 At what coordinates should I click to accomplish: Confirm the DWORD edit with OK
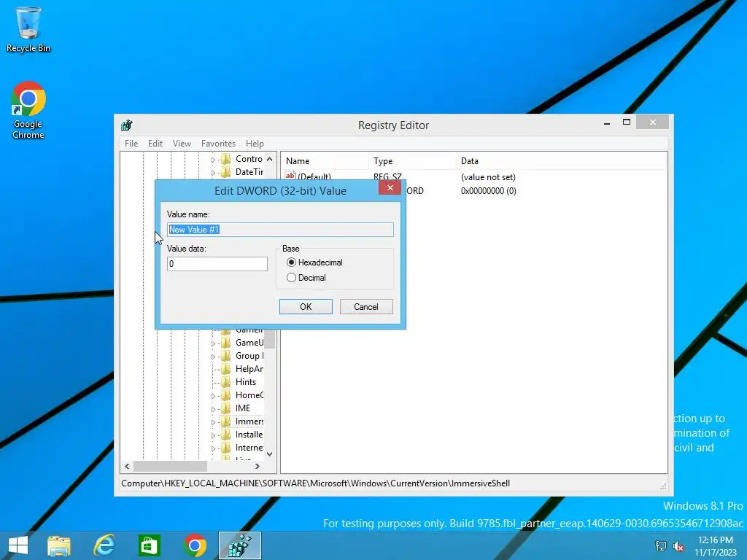[x=306, y=307]
